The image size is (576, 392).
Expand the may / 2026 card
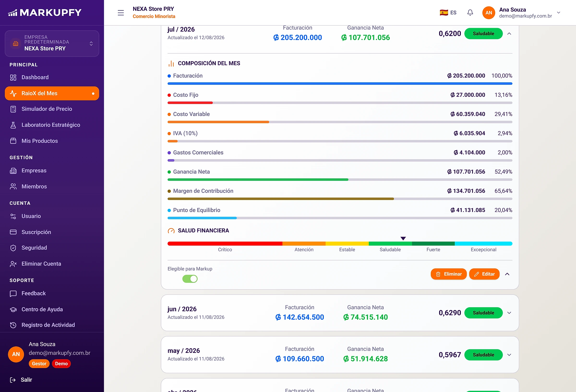coord(509,355)
